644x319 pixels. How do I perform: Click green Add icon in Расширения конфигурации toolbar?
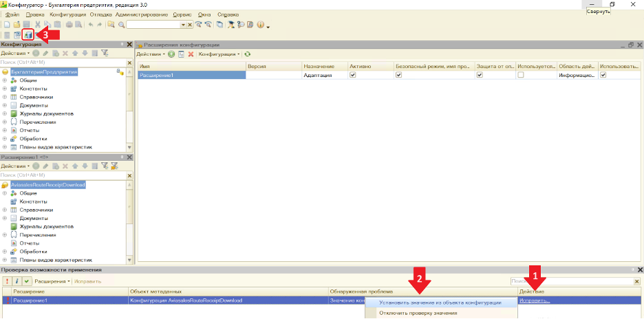[x=171, y=54]
